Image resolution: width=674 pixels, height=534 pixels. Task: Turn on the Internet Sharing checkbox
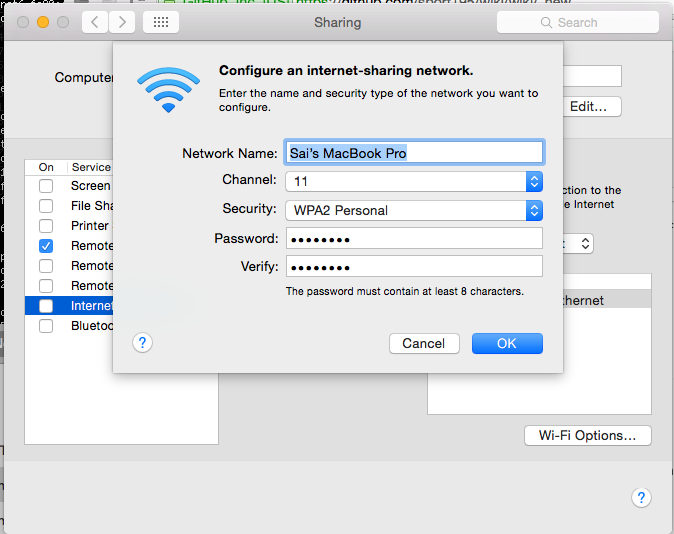pyautogui.click(x=46, y=306)
